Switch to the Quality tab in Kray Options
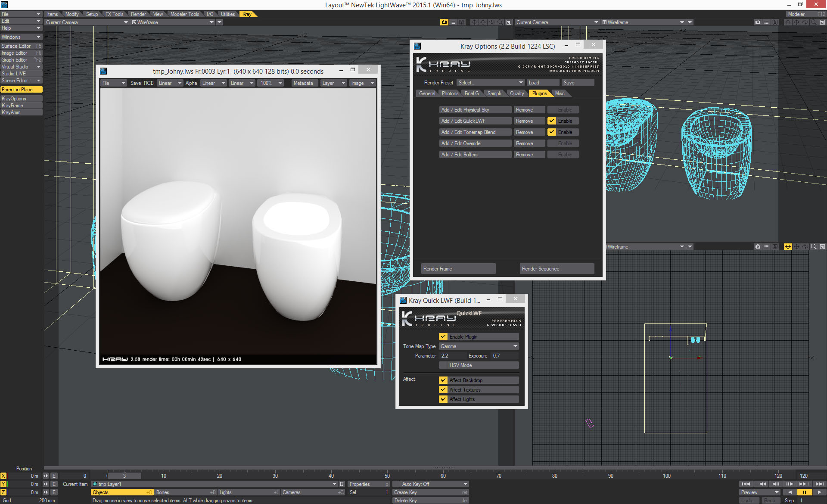The height and width of the screenshot is (504, 827). (x=517, y=93)
